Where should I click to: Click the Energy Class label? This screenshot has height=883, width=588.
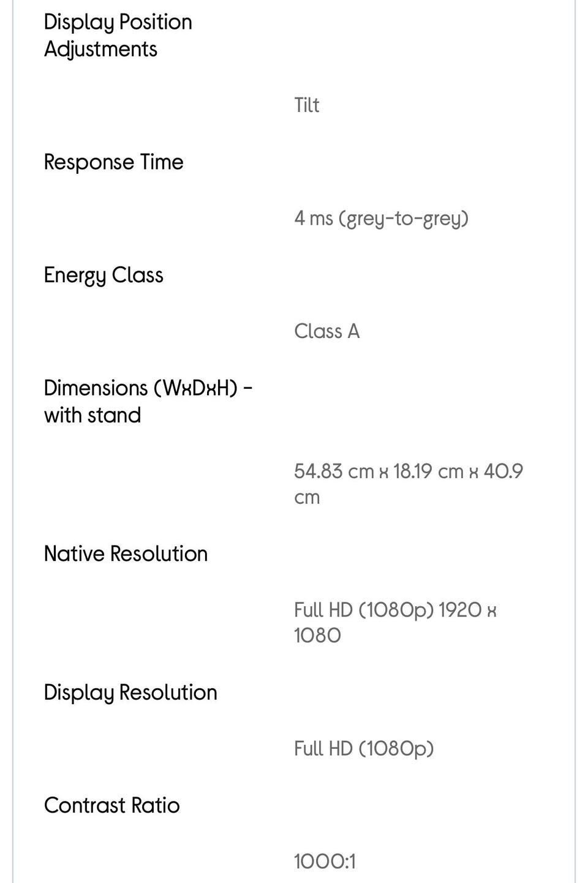104,275
